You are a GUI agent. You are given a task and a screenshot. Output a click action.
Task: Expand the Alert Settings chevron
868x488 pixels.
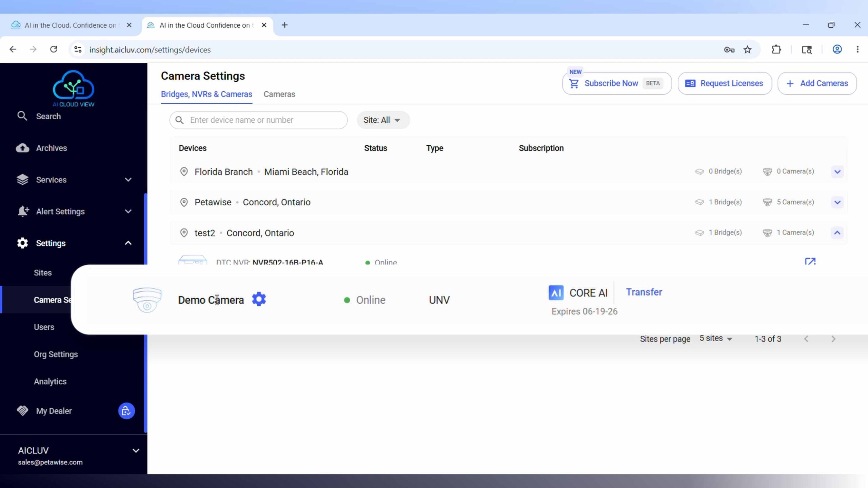point(128,211)
